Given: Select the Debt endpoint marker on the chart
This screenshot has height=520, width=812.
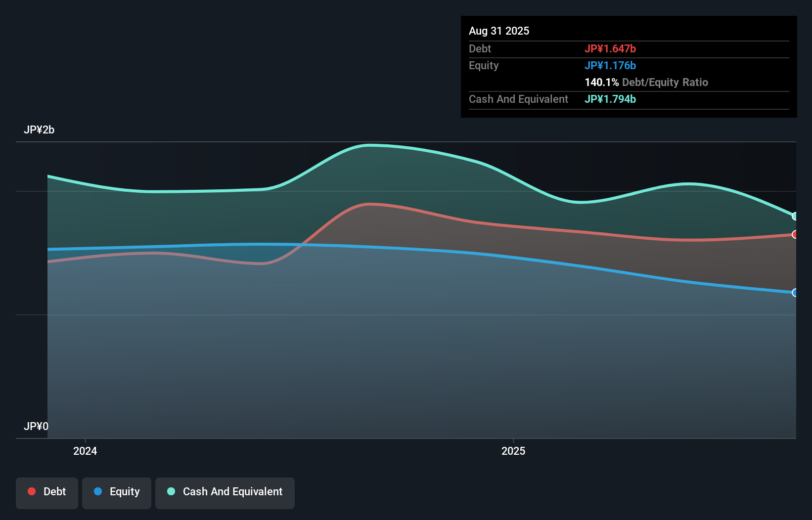Looking at the screenshot, I should pyautogui.click(x=795, y=235).
